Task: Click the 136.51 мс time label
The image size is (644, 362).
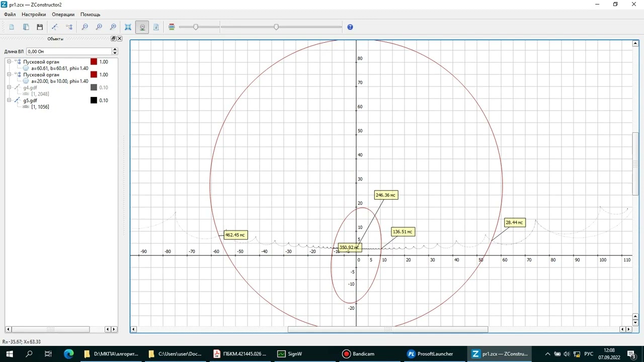Action: coord(403,232)
